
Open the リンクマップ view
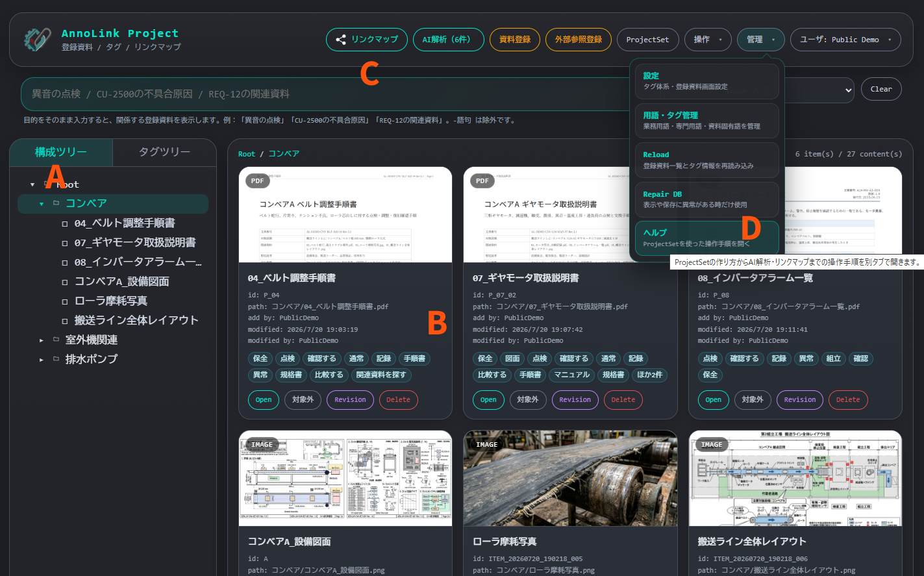(x=367, y=40)
